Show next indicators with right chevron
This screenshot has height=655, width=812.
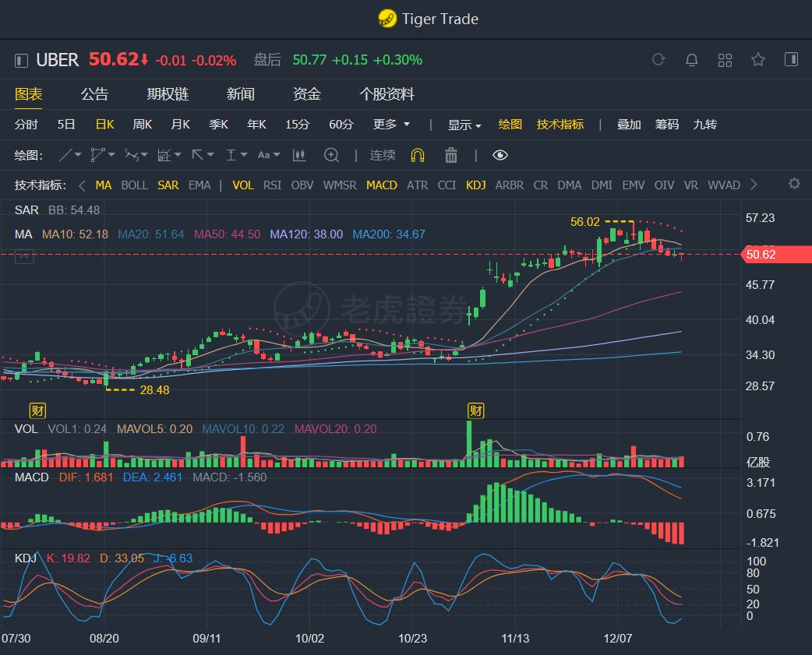pyautogui.click(x=754, y=185)
